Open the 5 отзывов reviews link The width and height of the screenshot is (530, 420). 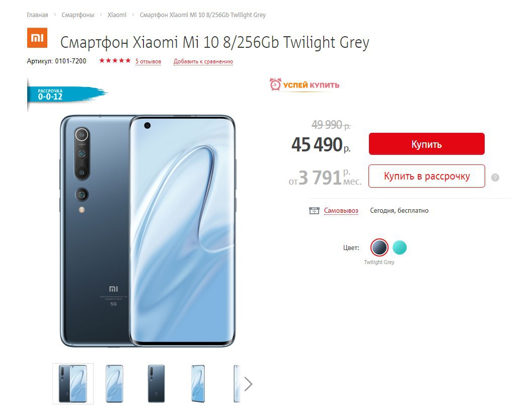tap(148, 61)
